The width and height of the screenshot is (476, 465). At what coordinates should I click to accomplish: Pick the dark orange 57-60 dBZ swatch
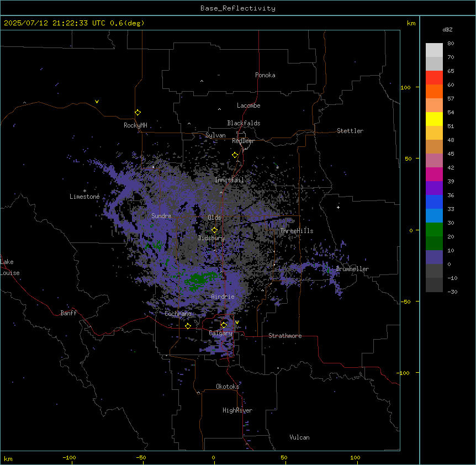(x=434, y=91)
